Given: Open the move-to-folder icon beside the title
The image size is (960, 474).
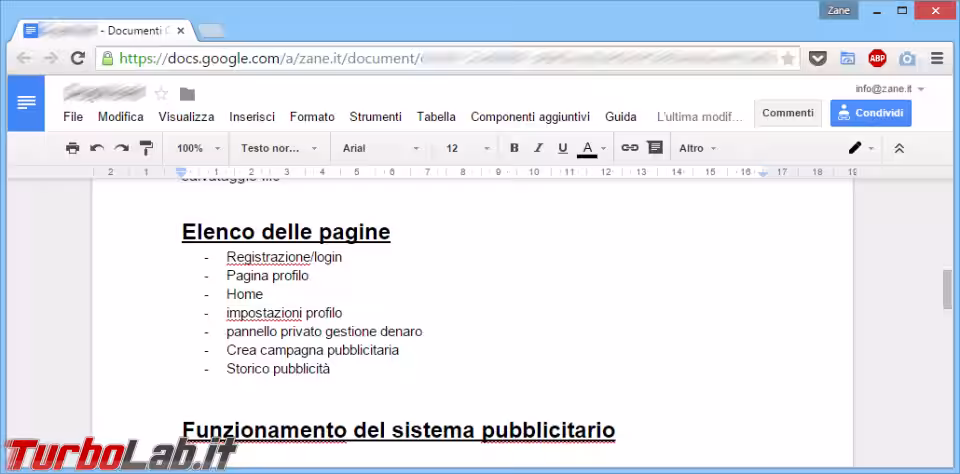Looking at the screenshot, I should point(187,94).
